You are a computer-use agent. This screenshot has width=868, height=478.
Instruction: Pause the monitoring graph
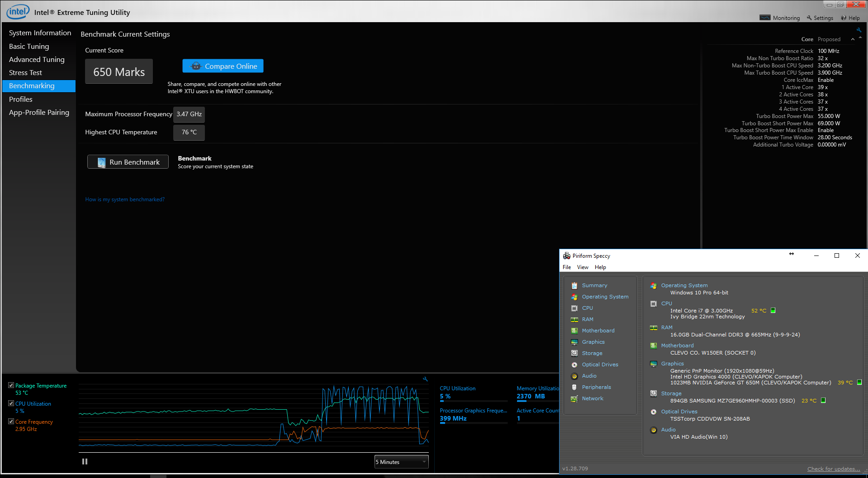pyautogui.click(x=85, y=462)
